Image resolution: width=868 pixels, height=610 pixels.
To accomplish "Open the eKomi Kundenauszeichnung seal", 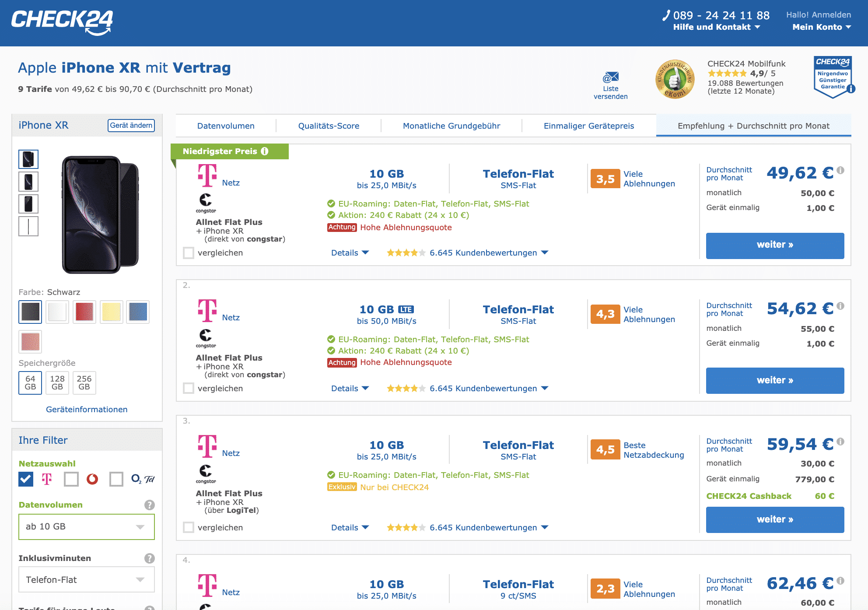I will [x=675, y=79].
